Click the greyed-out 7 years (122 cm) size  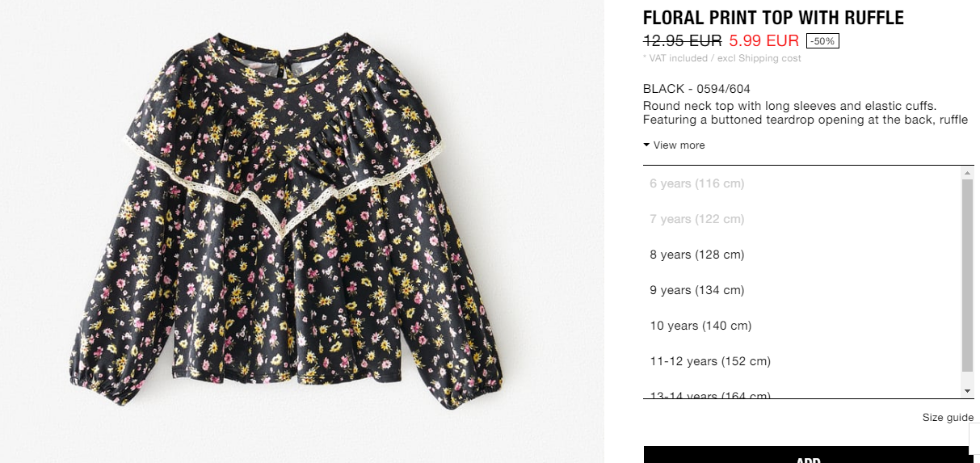[x=802, y=219]
